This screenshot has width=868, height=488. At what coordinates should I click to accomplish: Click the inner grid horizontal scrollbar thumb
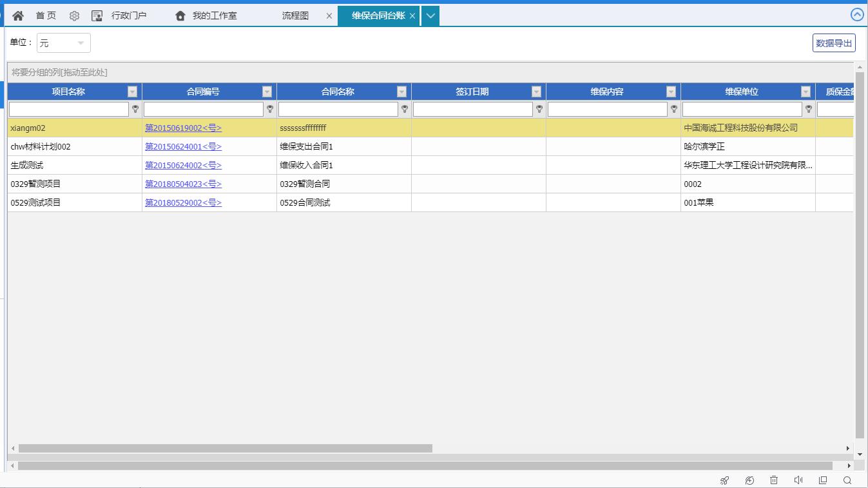tap(226, 448)
